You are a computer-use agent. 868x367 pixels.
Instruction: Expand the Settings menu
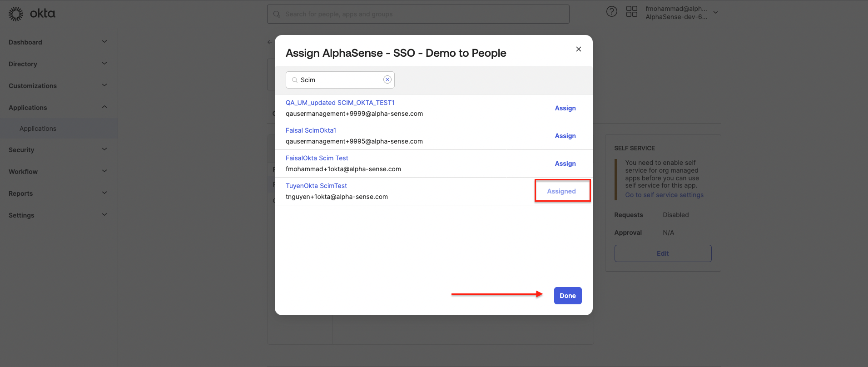104,215
